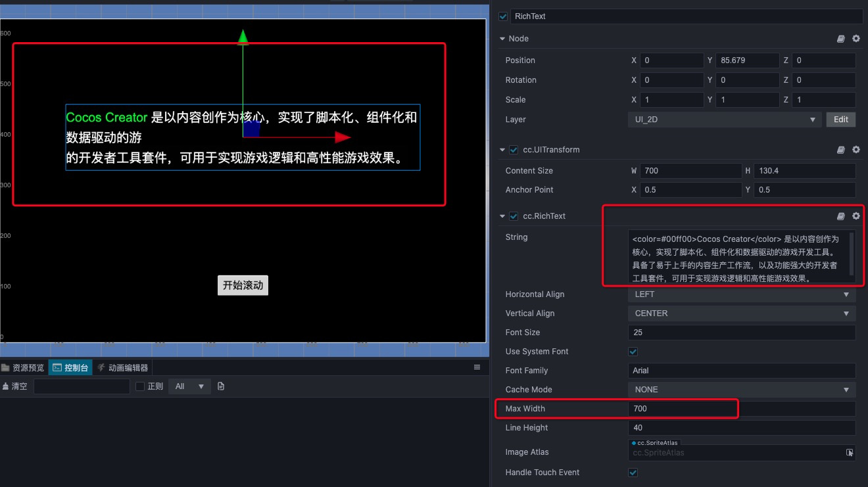Enable the 正则 regex checkbox
This screenshot has height=487, width=868.
point(140,386)
